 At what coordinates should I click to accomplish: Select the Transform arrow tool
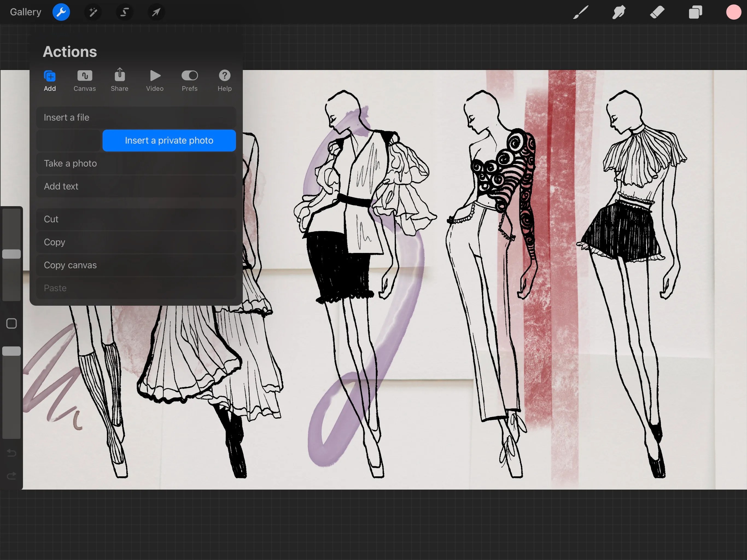pyautogui.click(x=156, y=12)
